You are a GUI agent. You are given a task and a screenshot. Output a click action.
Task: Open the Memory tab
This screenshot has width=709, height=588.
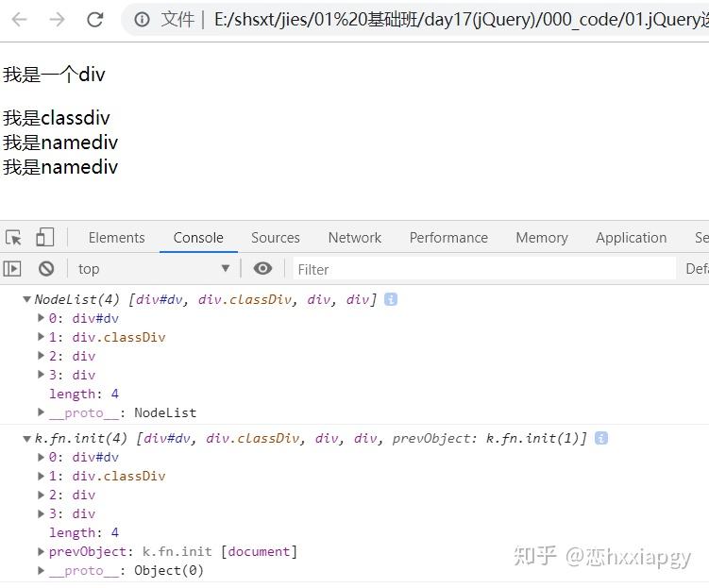click(x=542, y=238)
